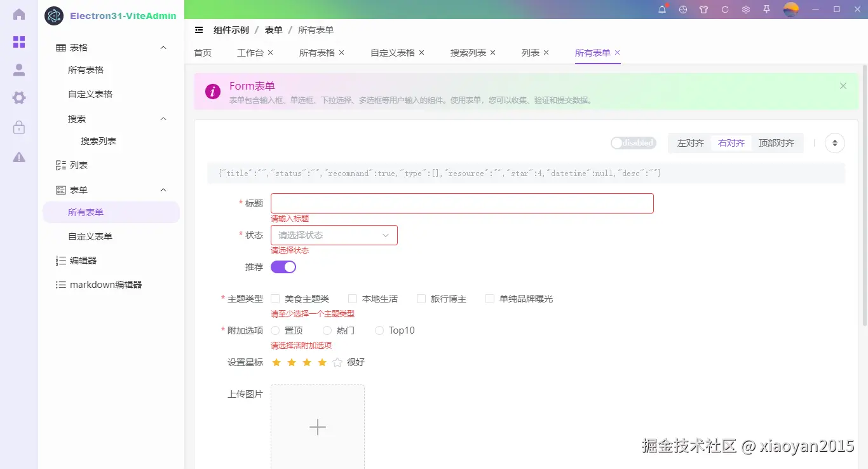The height and width of the screenshot is (469, 868).
Task: Toggle the 推荐 switch off
Action: click(283, 267)
